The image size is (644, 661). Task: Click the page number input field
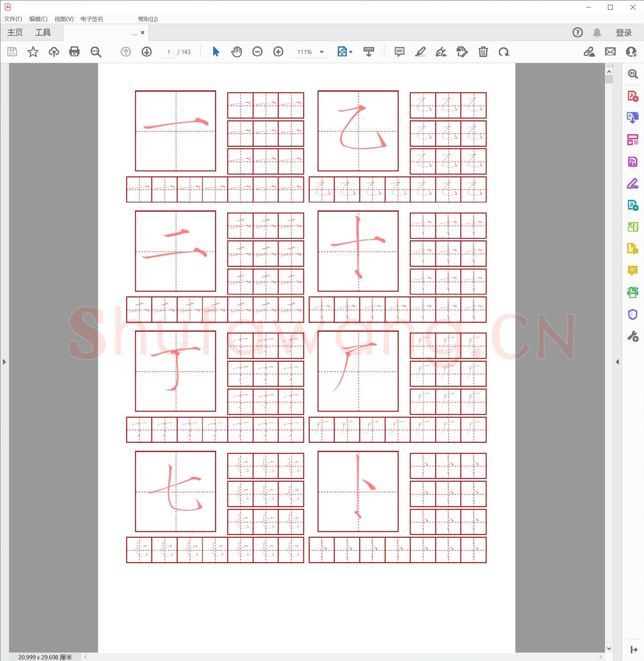(168, 52)
